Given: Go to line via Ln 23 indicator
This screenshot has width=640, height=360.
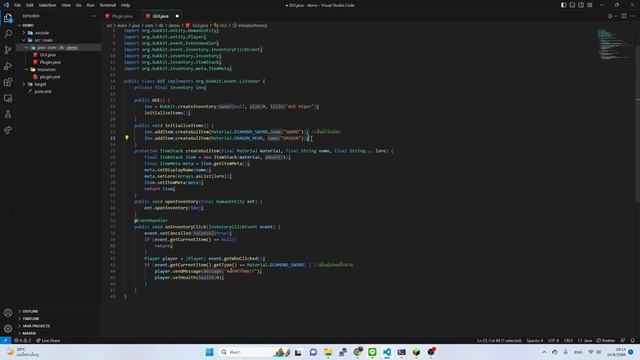Looking at the screenshot, I should [499, 340].
